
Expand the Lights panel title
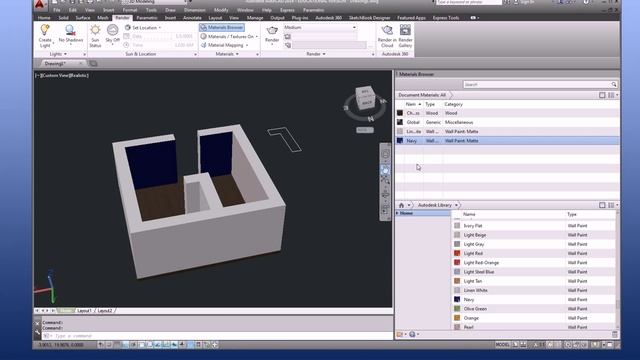pos(58,54)
